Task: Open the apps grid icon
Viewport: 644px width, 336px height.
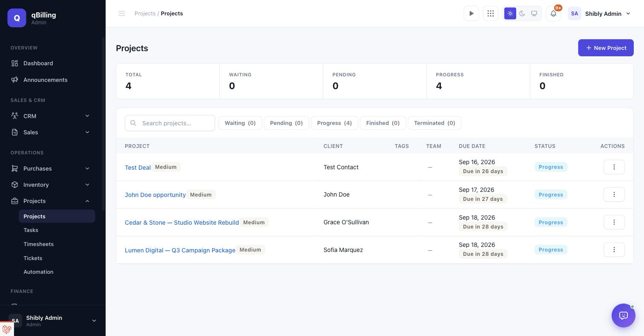Action: pos(491,14)
